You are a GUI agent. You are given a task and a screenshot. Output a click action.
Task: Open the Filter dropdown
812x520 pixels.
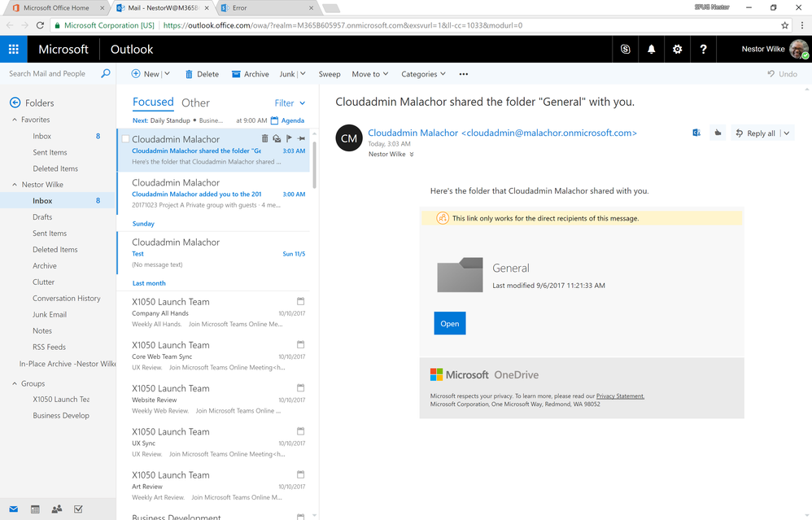click(x=290, y=103)
